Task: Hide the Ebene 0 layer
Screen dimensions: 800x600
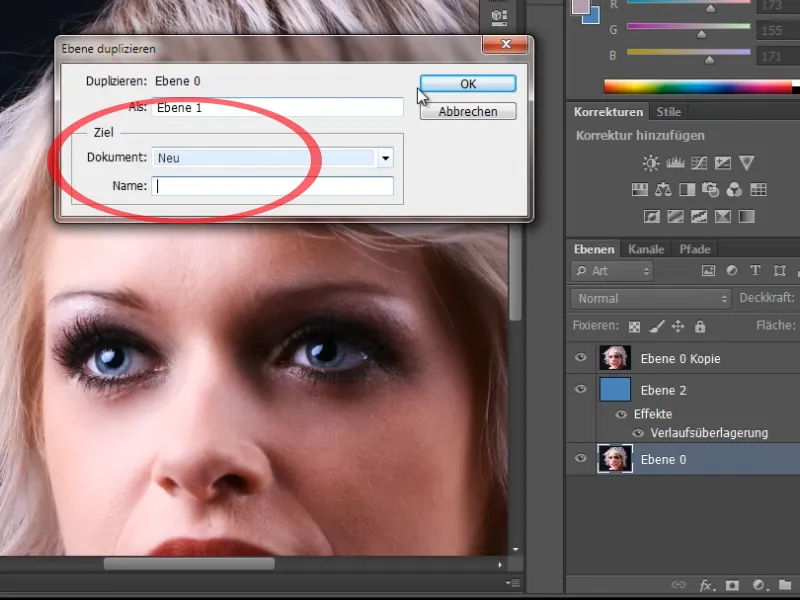Action: (x=581, y=458)
